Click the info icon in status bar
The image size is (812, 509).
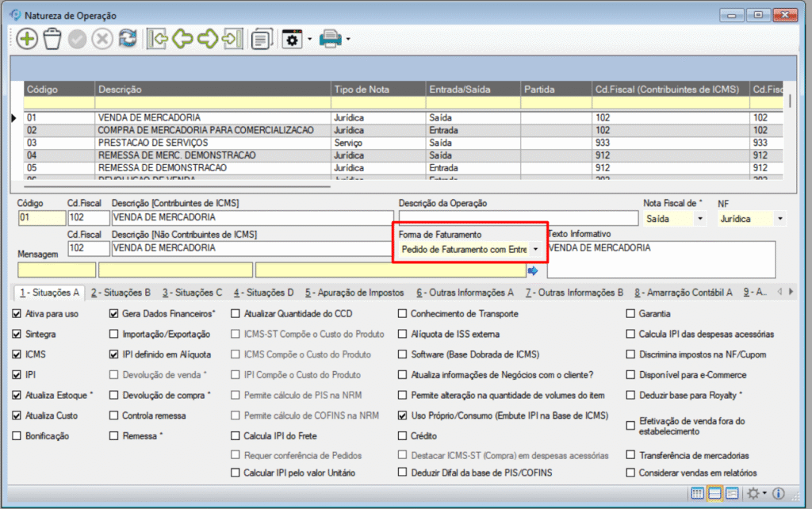778,493
